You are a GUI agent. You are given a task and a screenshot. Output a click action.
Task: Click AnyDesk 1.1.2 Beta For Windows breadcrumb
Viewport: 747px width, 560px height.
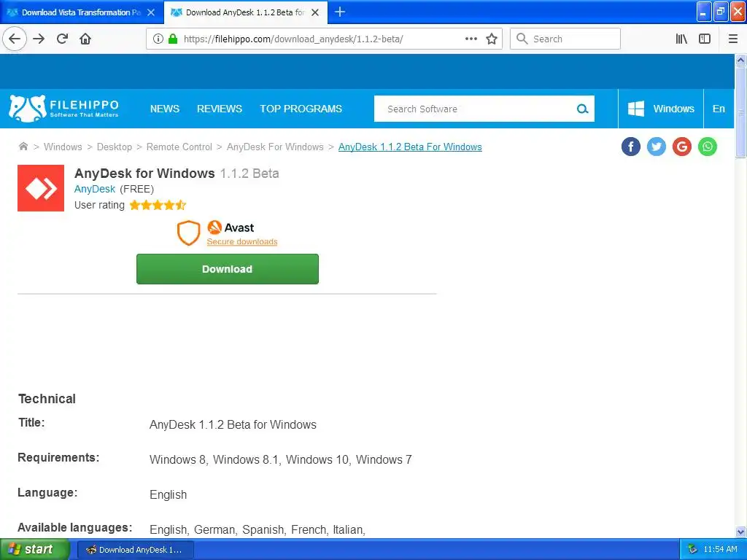tap(410, 147)
